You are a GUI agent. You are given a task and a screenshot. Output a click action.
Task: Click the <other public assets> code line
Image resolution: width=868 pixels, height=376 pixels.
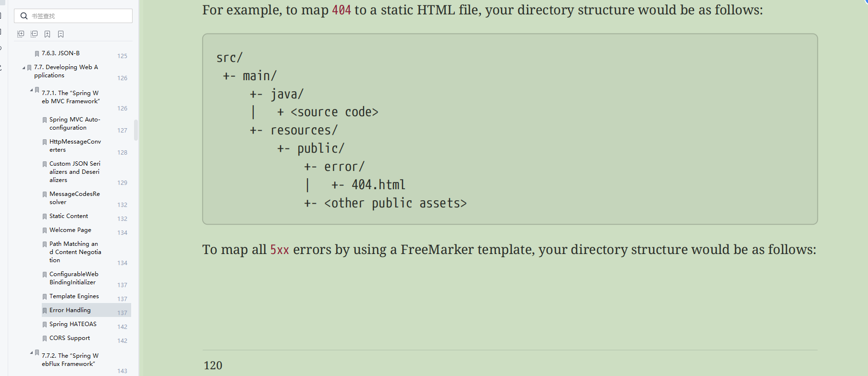(385, 204)
